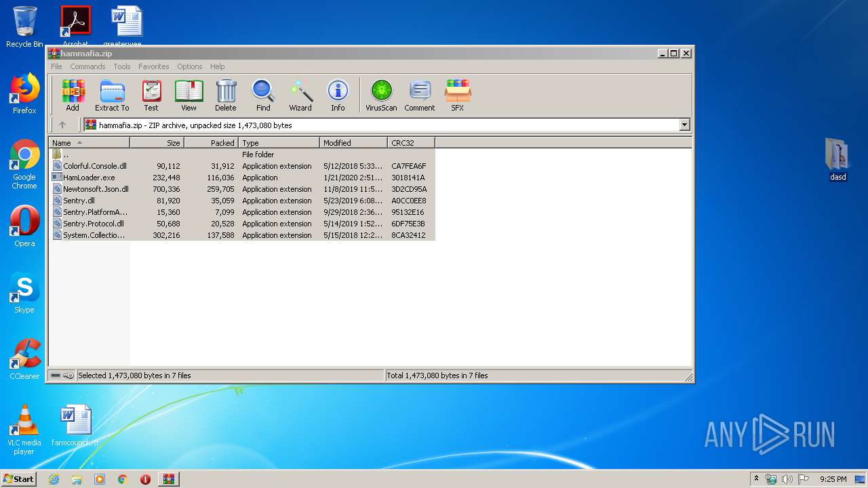The height and width of the screenshot is (488, 868).
Task: Click the Extract To toolbar icon
Action: coord(112,96)
